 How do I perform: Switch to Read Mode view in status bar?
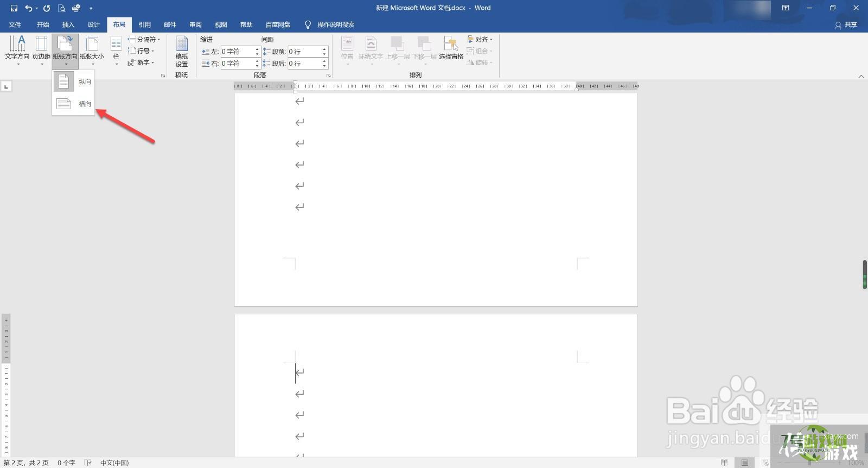pyautogui.click(x=724, y=463)
